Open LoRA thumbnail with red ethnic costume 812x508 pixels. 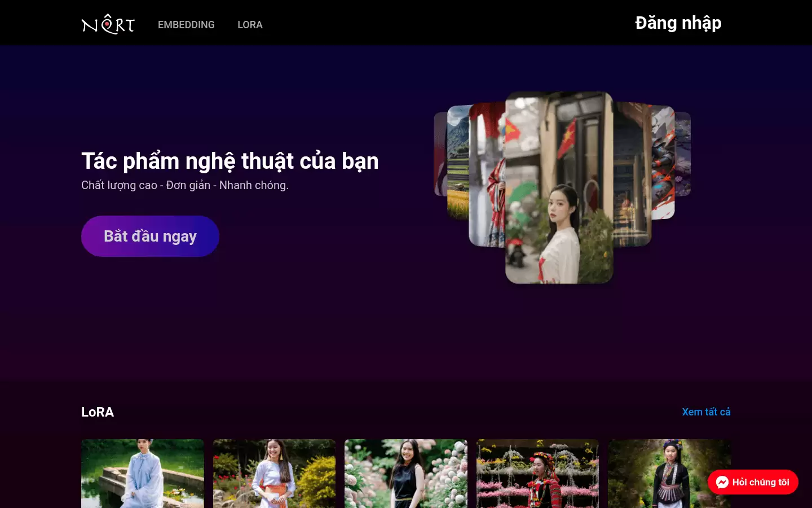[537, 474]
